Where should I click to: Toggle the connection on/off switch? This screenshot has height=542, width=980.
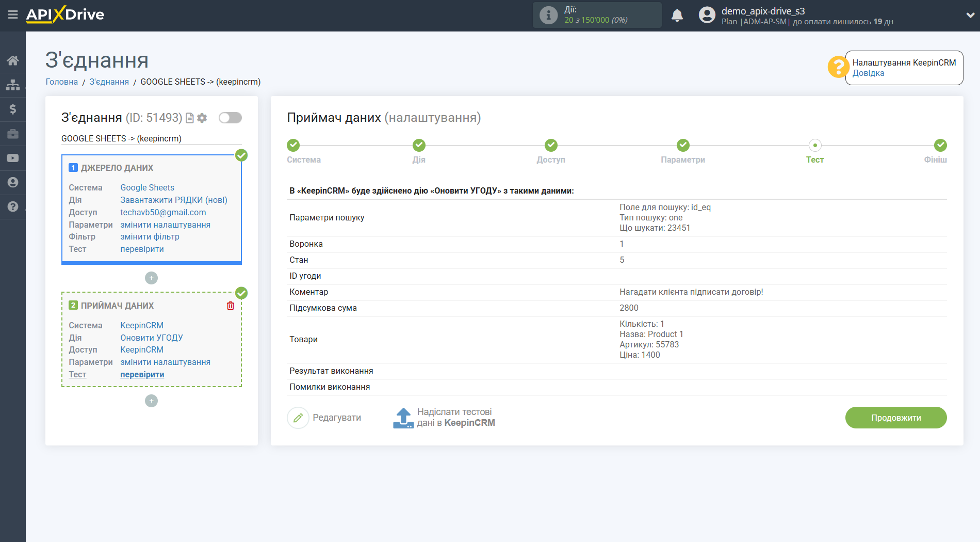point(230,118)
